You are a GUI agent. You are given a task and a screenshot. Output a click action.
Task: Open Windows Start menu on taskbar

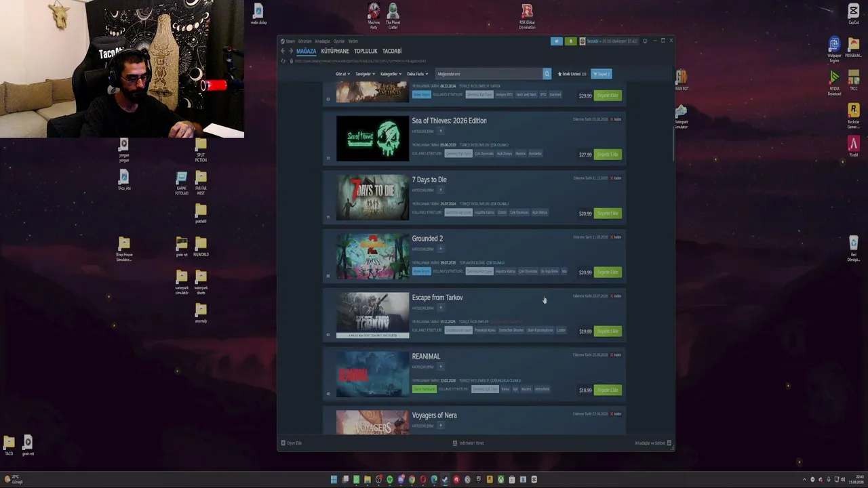[334, 480]
